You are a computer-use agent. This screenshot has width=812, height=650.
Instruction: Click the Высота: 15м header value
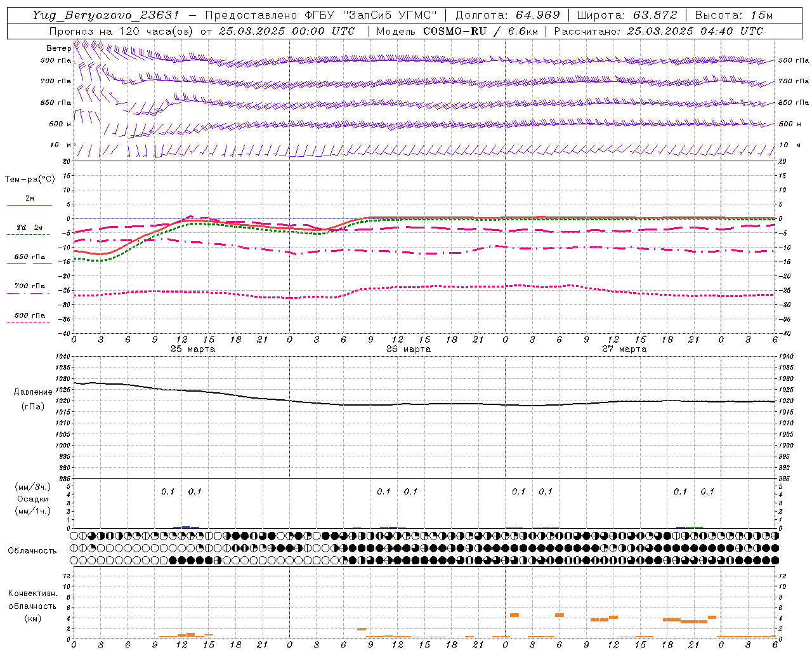point(734,15)
